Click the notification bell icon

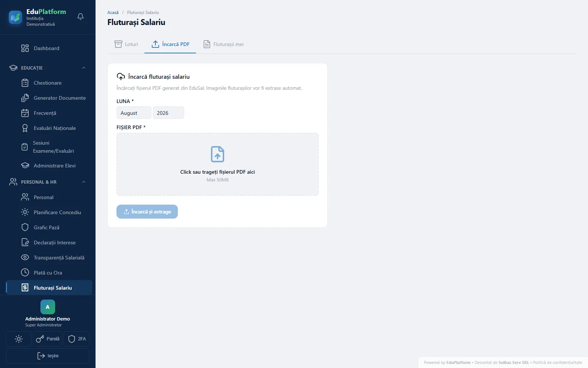click(80, 17)
